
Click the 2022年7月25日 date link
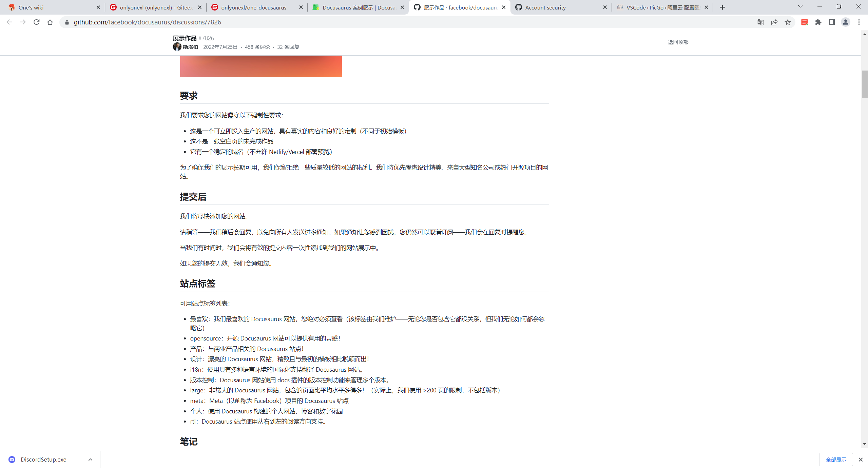(x=220, y=47)
